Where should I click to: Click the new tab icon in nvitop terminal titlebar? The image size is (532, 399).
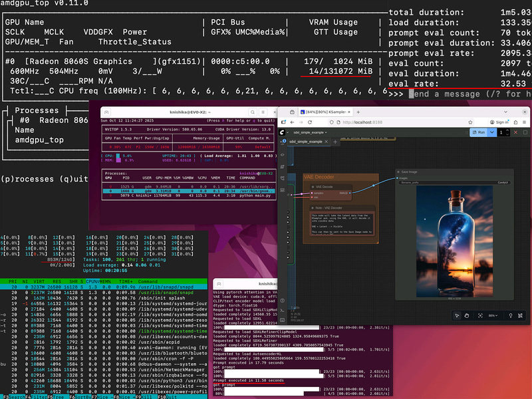point(106,112)
